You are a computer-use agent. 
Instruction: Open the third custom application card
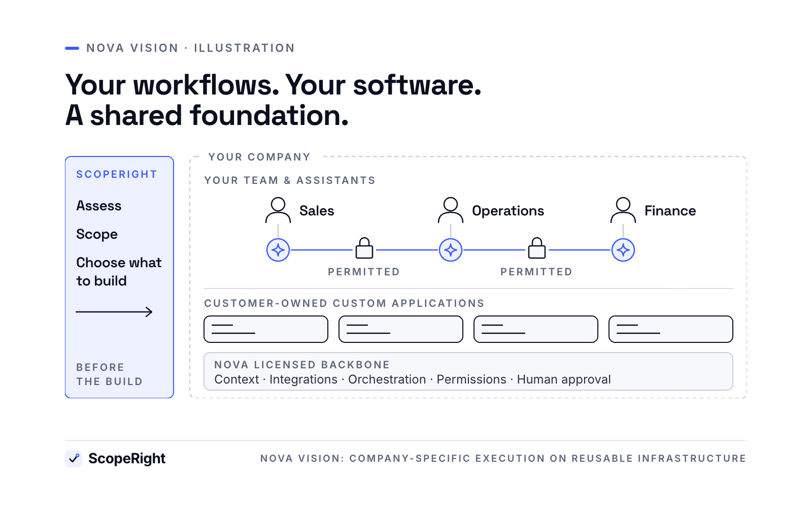point(536,329)
